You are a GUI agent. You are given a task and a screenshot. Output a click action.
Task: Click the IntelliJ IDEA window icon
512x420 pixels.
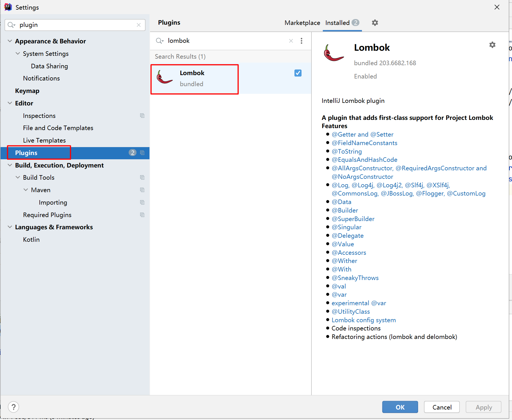[8, 7]
